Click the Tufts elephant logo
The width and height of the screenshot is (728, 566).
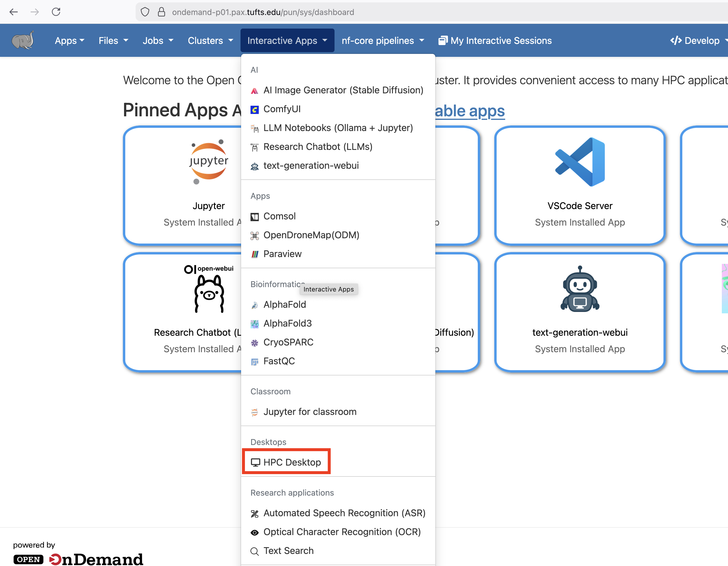tap(23, 40)
